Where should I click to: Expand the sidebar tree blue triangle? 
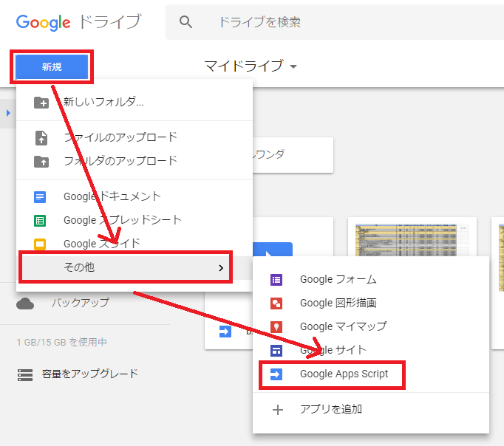coord(8,113)
